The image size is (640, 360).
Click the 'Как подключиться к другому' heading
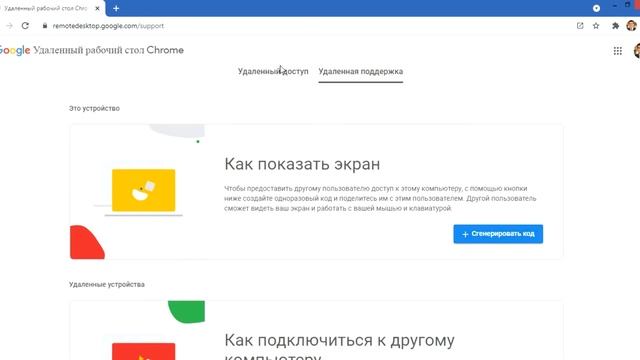[339, 340]
